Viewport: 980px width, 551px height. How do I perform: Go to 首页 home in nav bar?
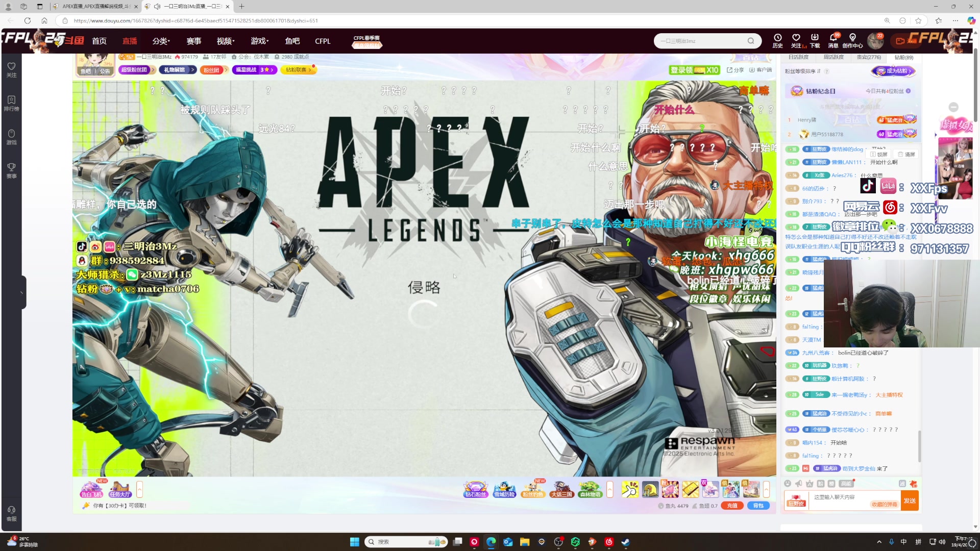99,41
